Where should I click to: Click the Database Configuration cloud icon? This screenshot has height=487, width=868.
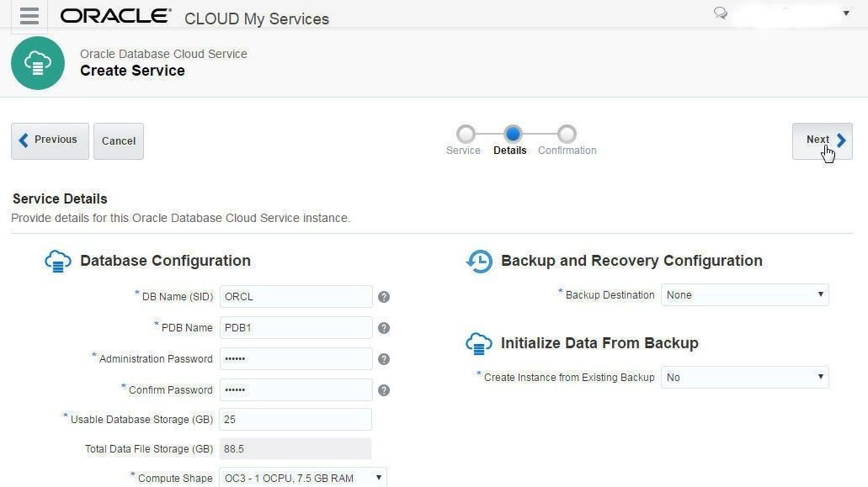pos(58,262)
